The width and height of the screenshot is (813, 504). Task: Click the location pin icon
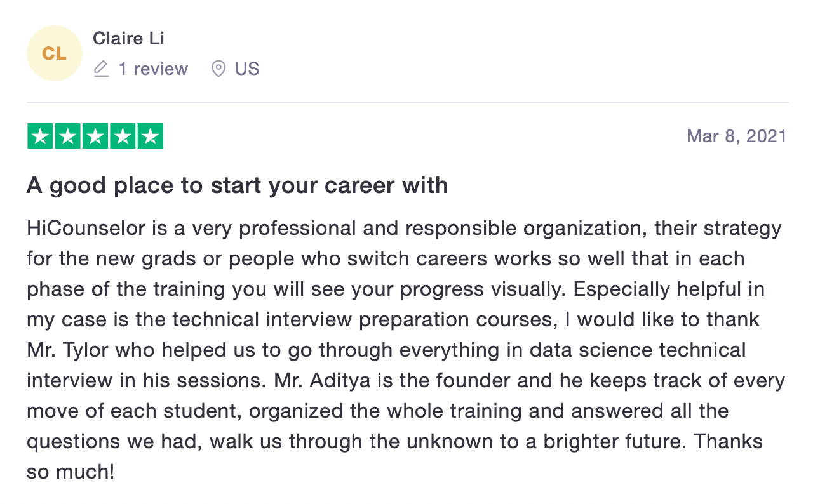[218, 69]
